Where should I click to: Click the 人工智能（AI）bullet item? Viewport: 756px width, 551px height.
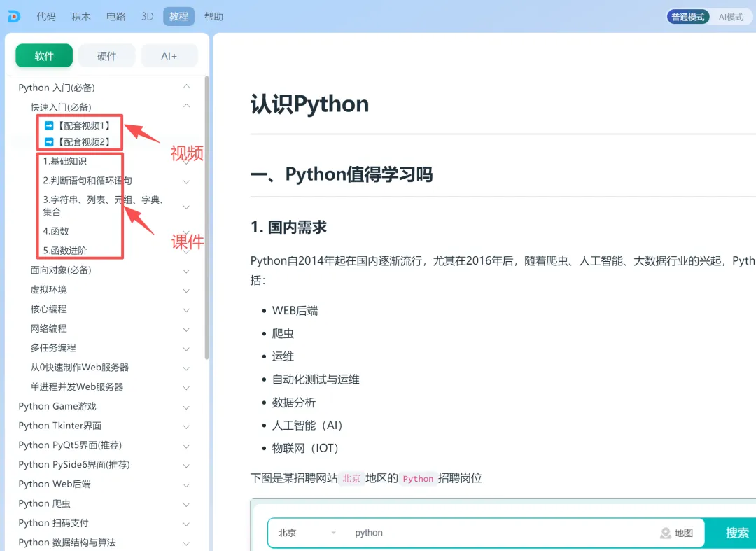(307, 425)
